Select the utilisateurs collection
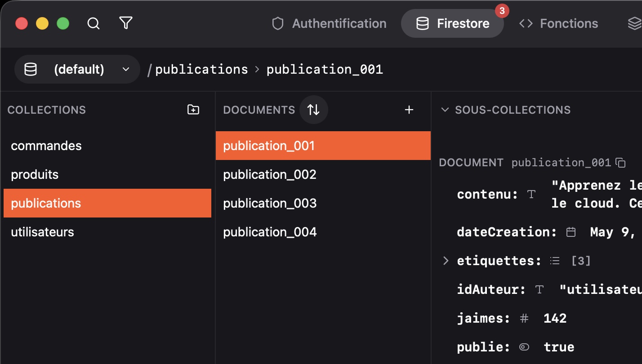 pos(107,232)
